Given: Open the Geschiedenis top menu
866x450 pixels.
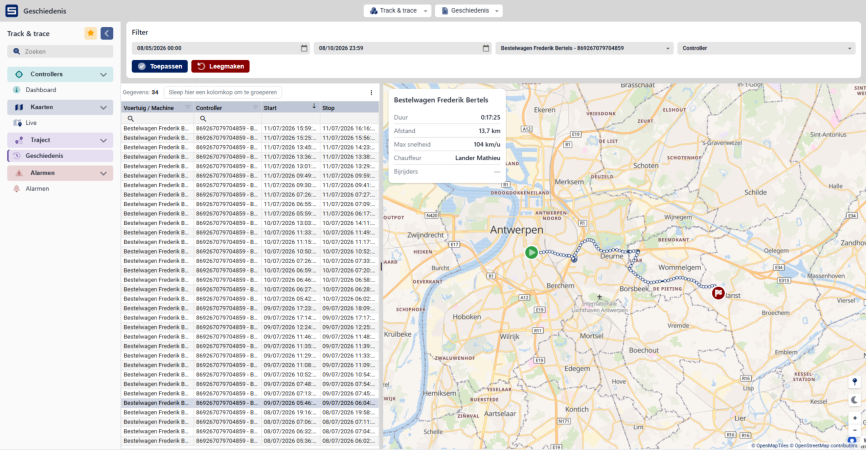Looking at the screenshot, I should [x=469, y=10].
